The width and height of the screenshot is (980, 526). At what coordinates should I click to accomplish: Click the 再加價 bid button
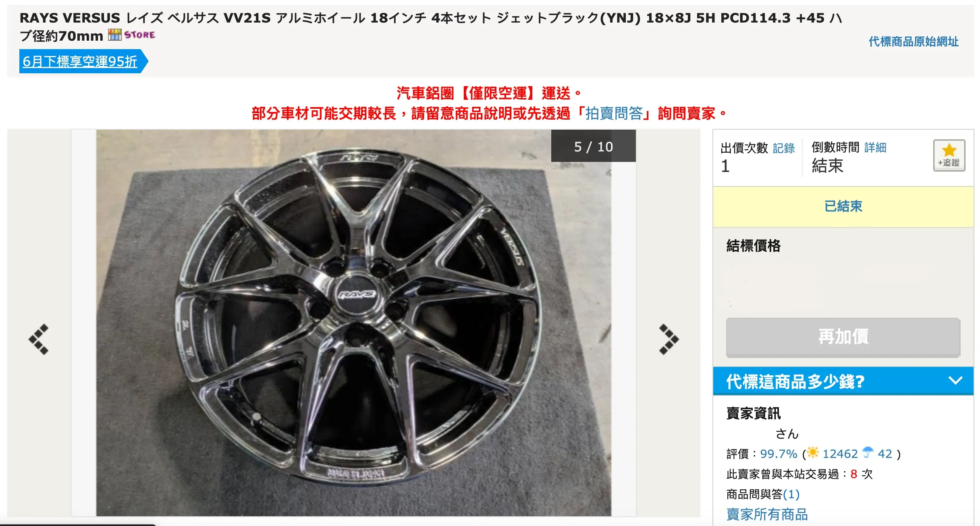pos(843,338)
